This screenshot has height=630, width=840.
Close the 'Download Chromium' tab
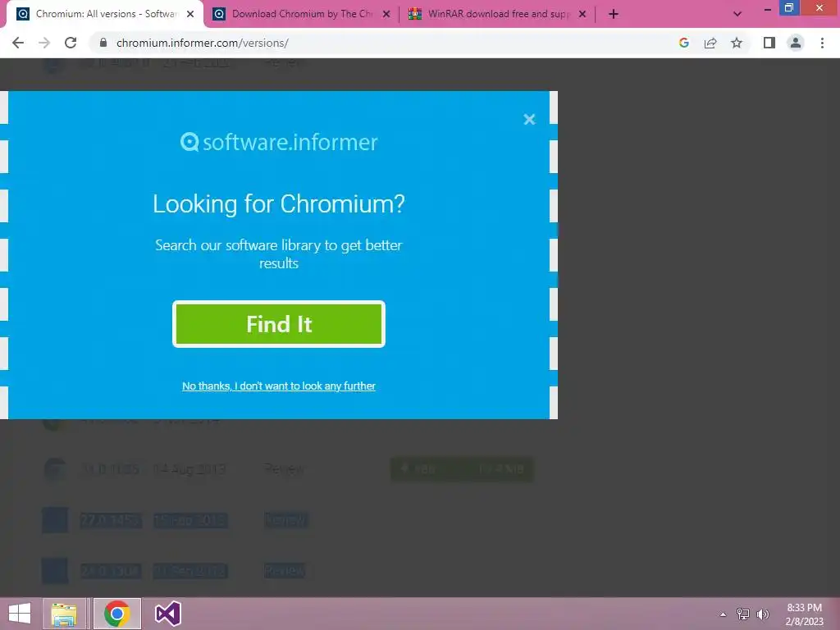click(386, 14)
